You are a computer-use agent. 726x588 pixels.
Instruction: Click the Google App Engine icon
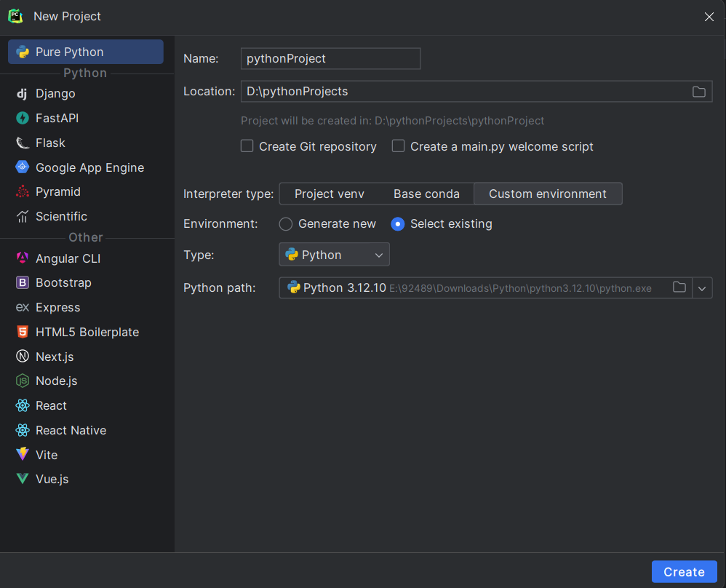(x=23, y=167)
